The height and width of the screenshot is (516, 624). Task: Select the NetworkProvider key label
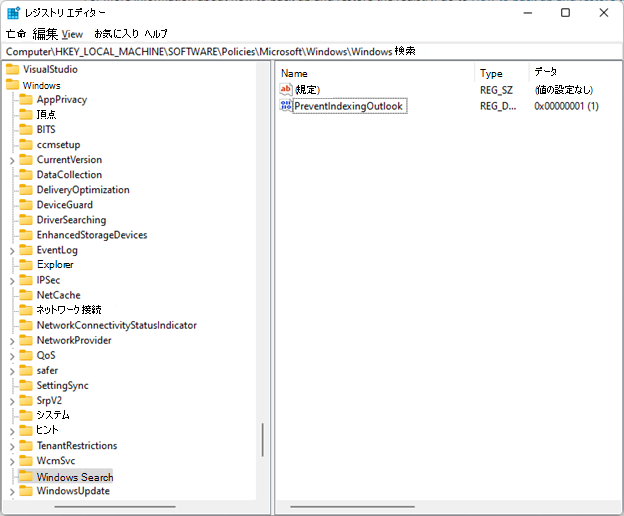coord(74,340)
